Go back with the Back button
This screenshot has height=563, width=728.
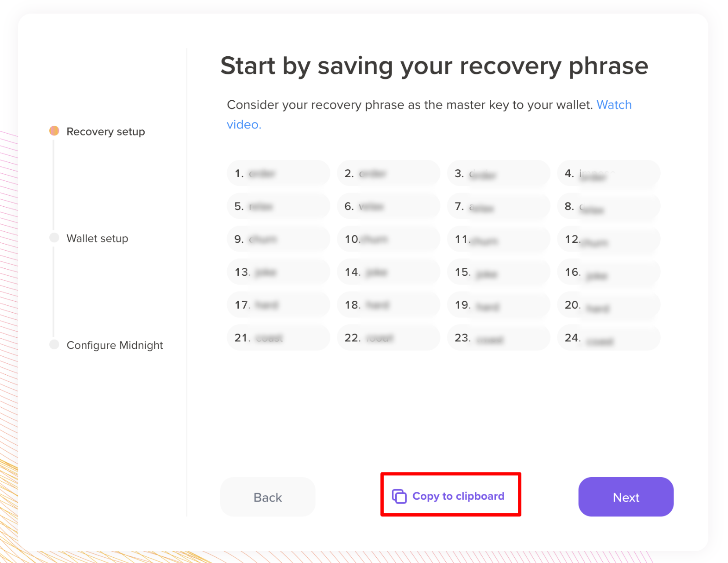pos(268,497)
